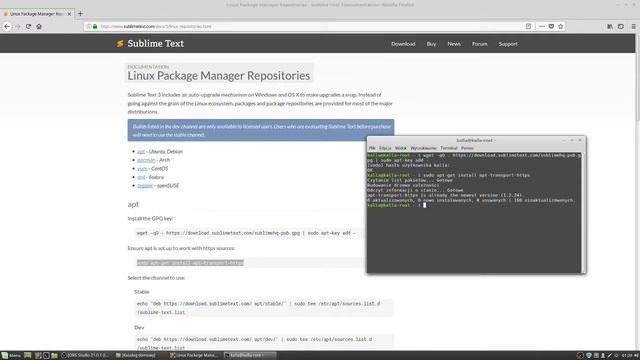
Task: Open the Menu button on the taskbar
Action: coord(11,356)
